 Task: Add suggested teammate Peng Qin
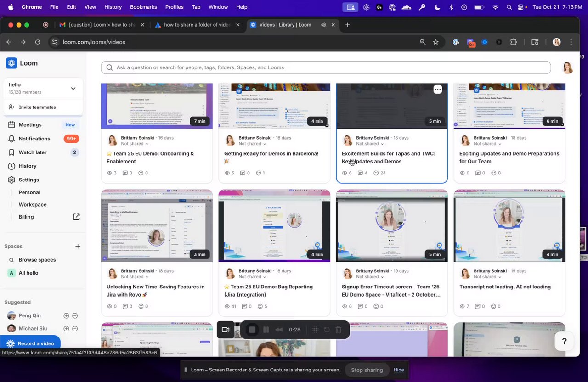pyautogui.click(x=66, y=316)
